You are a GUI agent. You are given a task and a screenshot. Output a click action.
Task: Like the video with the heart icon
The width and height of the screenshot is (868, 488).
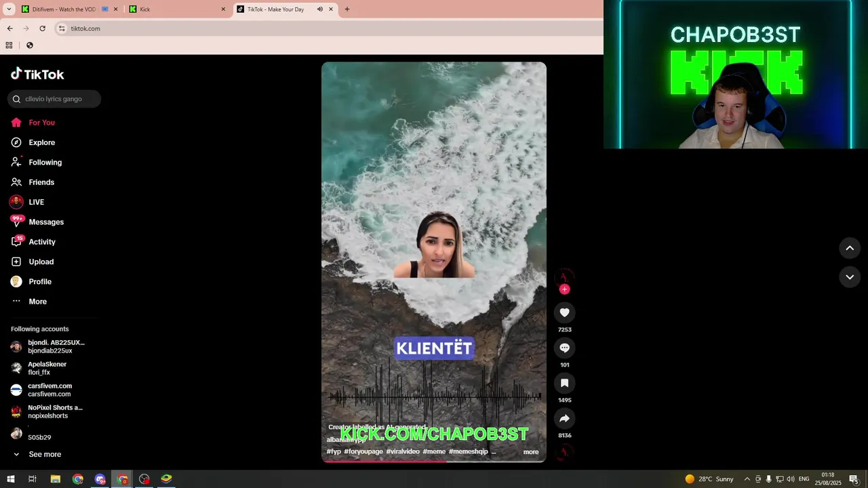(564, 312)
